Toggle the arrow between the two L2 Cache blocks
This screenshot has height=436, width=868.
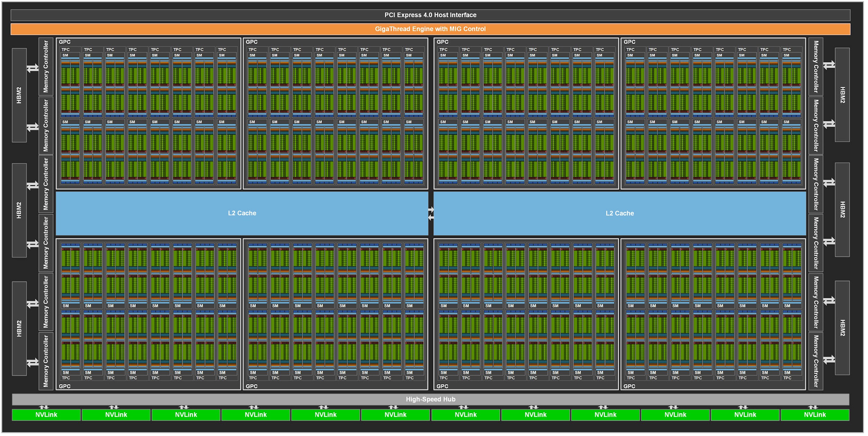[432, 213]
